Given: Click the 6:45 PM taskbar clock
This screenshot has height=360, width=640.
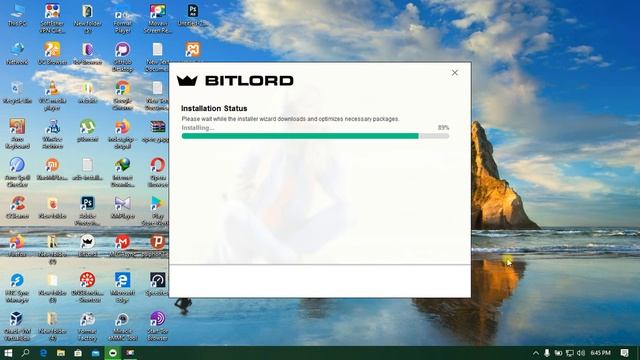Looking at the screenshot, I should (x=600, y=353).
